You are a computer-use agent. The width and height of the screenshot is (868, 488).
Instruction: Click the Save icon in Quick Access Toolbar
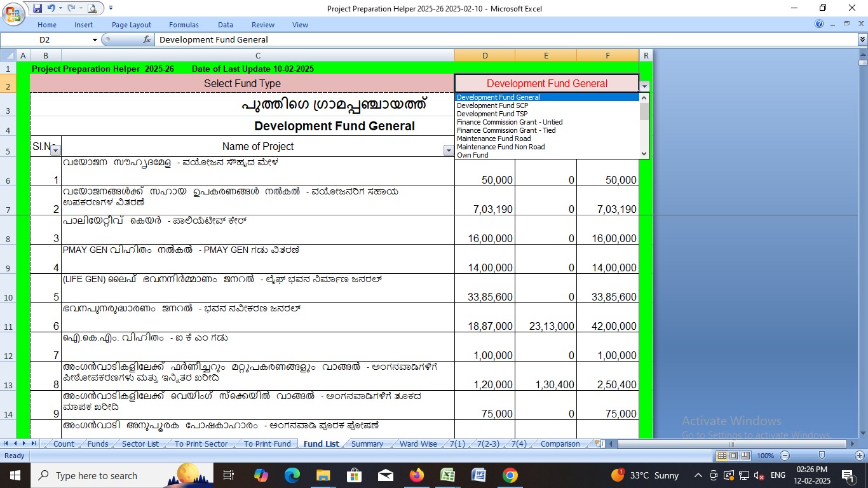(37, 8)
